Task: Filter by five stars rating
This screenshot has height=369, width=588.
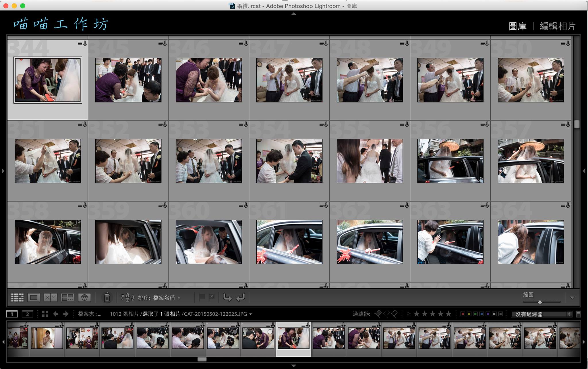Action: [448, 314]
